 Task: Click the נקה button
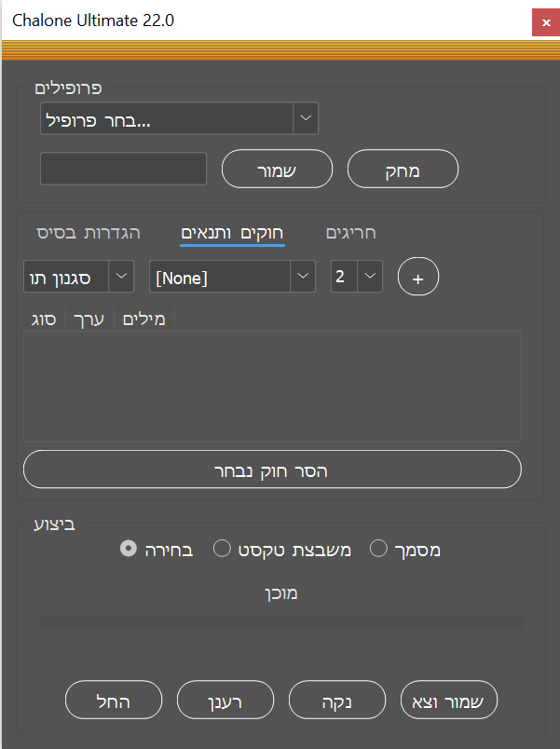tap(337, 701)
